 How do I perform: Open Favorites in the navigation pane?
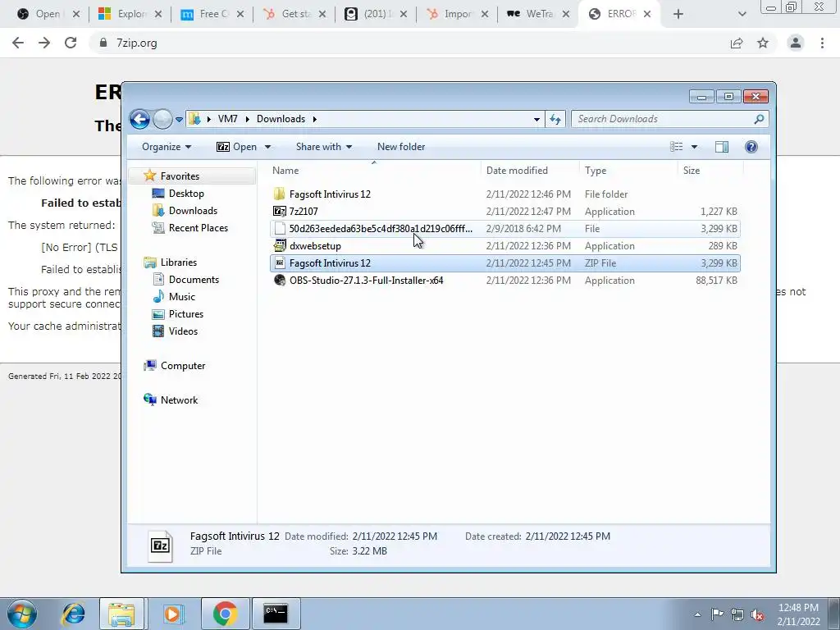(180, 176)
